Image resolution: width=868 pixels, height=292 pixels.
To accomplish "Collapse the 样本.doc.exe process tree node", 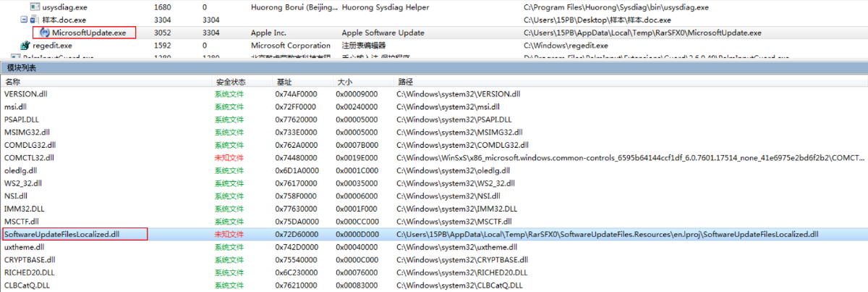I will [24, 20].
